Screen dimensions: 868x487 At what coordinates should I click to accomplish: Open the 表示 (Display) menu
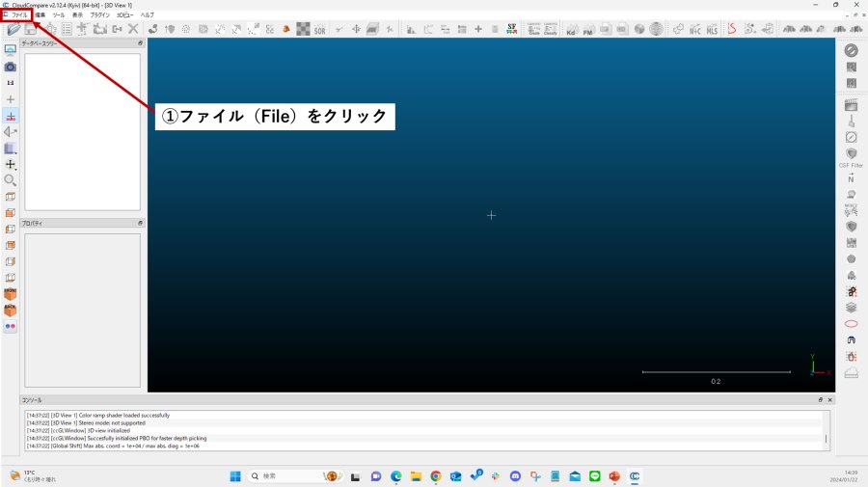click(x=77, y=14)
